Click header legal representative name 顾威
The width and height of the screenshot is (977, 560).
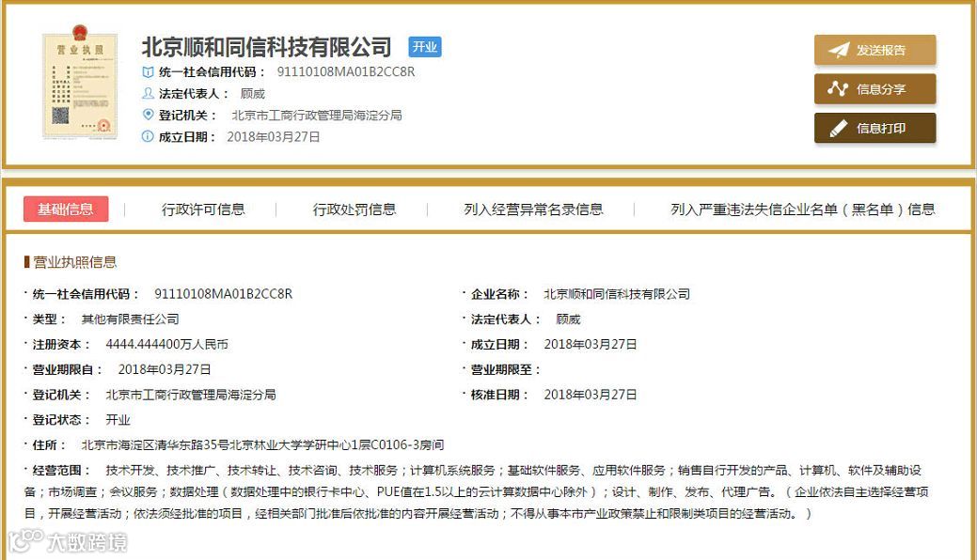click(x=253, y=93)
